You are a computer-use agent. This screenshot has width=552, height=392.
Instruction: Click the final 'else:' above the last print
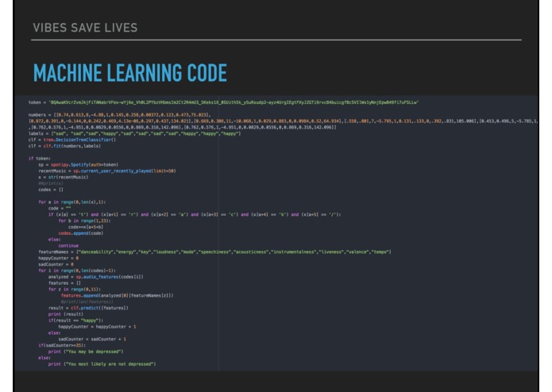[44, 358]
